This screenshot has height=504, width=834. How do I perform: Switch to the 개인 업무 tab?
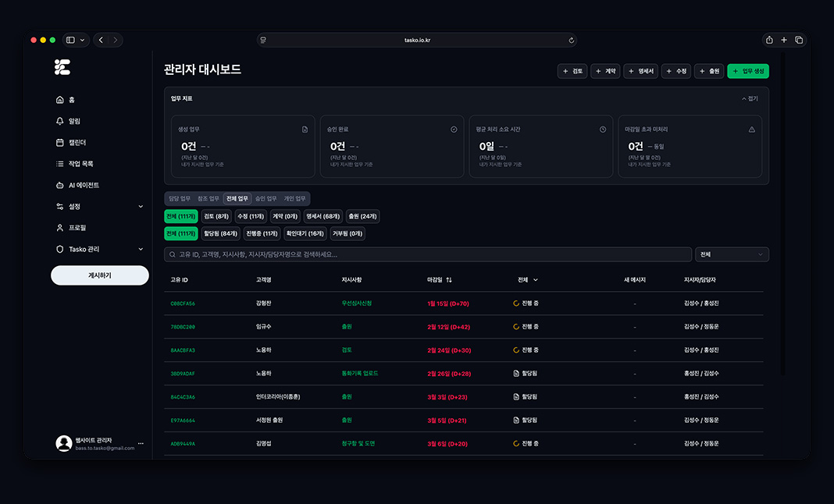pyautogui.click(x=294, y=198)
